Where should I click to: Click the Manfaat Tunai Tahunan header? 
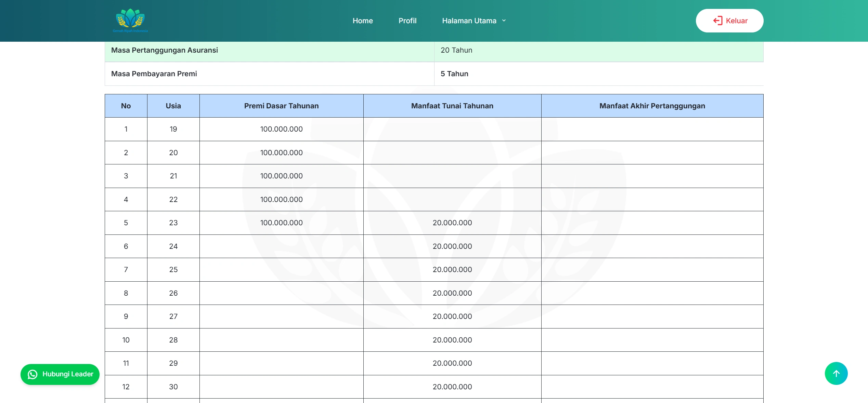click(x=452, y=106)
